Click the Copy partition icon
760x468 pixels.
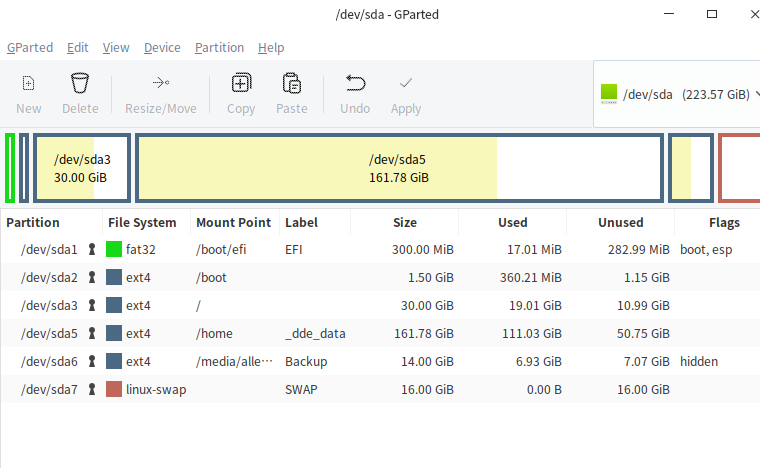coord(241,83)
